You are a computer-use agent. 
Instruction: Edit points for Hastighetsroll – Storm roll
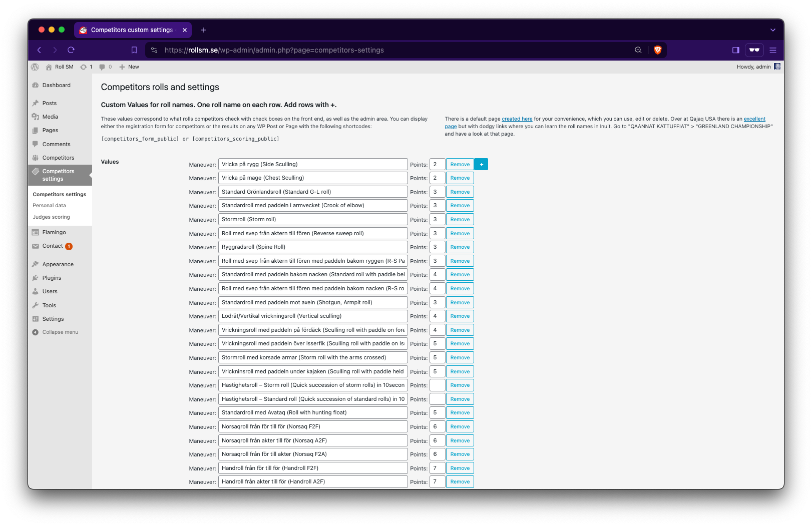pyautogui.click(x=437, y=385)
